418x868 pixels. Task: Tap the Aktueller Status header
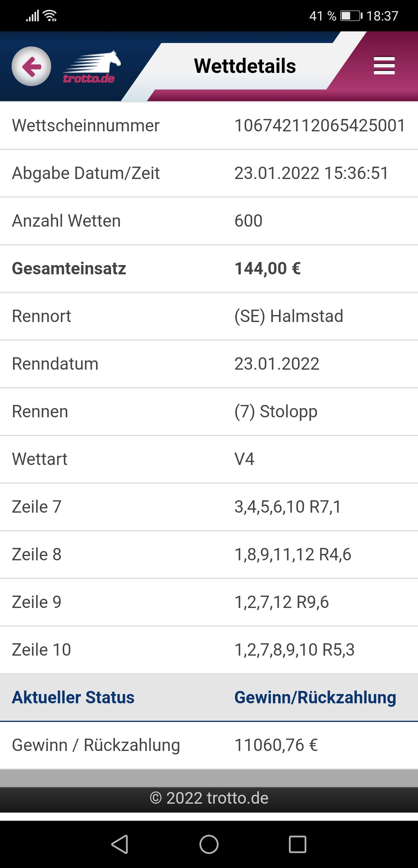click(73, 697)
